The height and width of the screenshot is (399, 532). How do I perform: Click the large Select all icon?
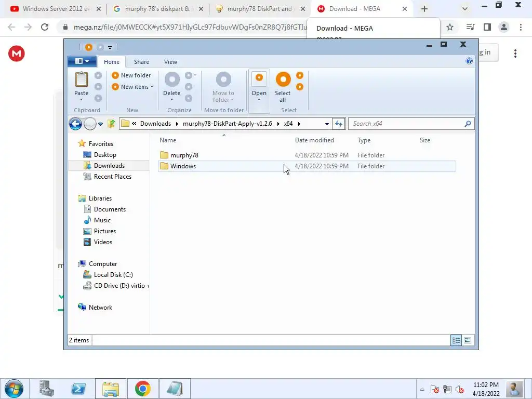(x=283, y=79)
